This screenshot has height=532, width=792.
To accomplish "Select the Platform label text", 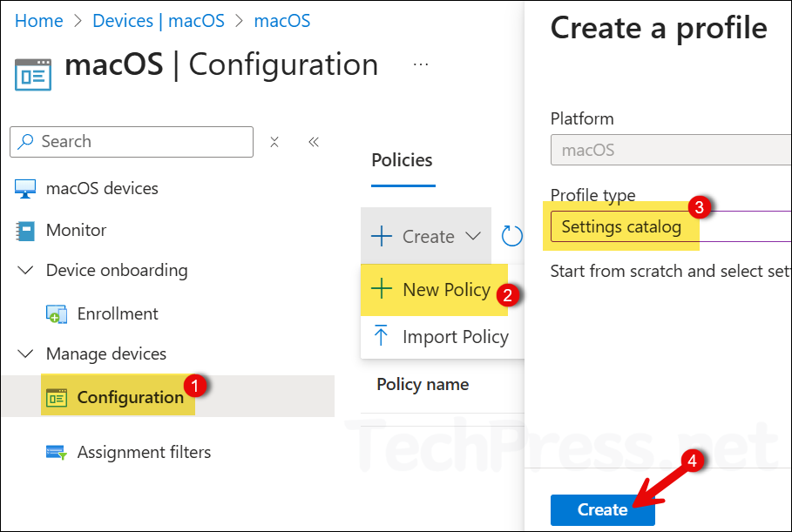I will [x=582, y=119].
